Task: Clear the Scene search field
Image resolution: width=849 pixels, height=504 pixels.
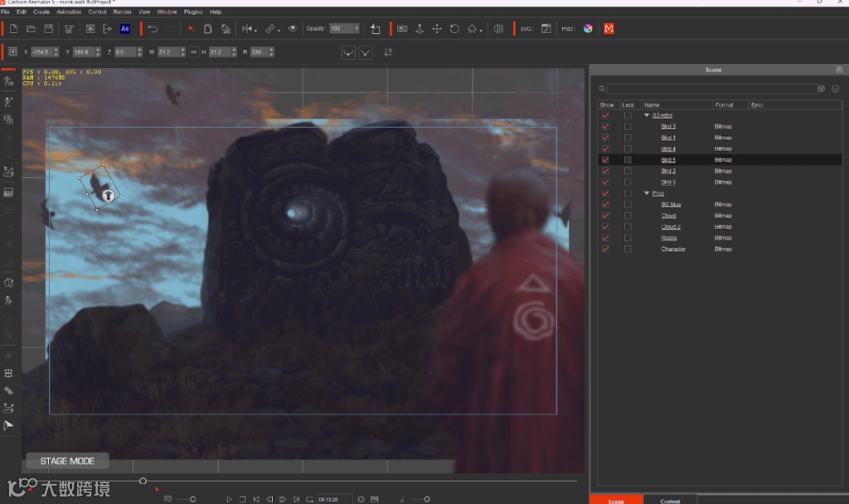Action: click(x=822, y=89)
